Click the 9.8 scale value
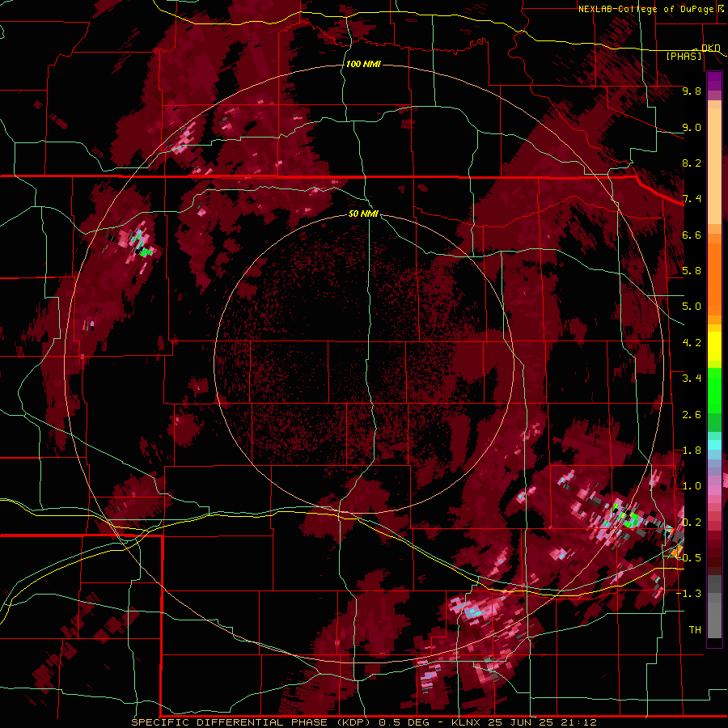Screen dimensions: 728x728 [692, 91]
